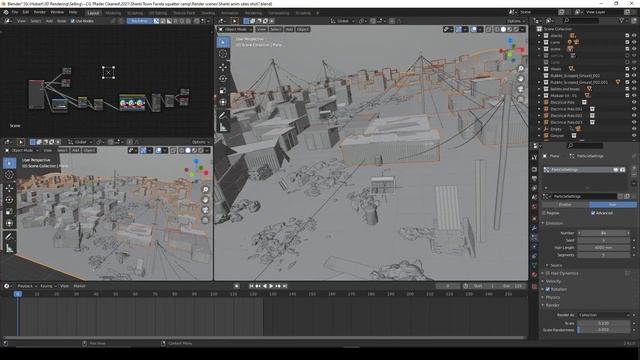Image resolution: width=640 pixels, height=360 pixels.
Task: Open the Render menu
Action: pos(40,12)
